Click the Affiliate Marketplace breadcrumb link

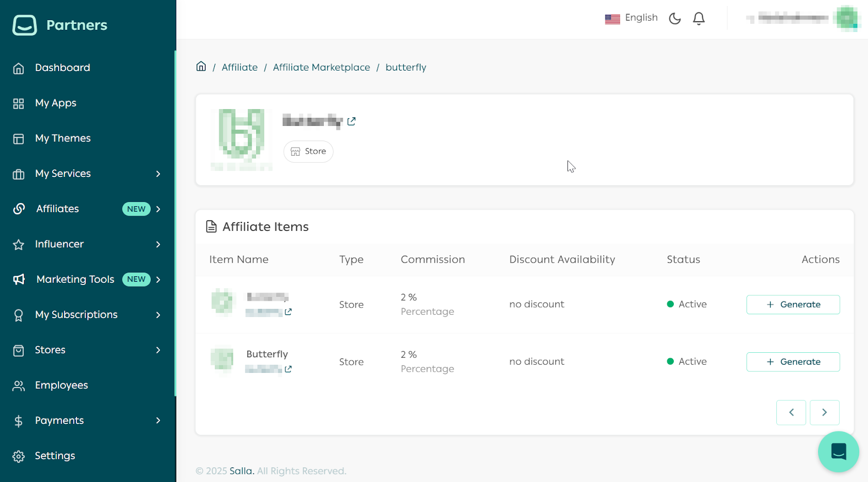[321, 67]
